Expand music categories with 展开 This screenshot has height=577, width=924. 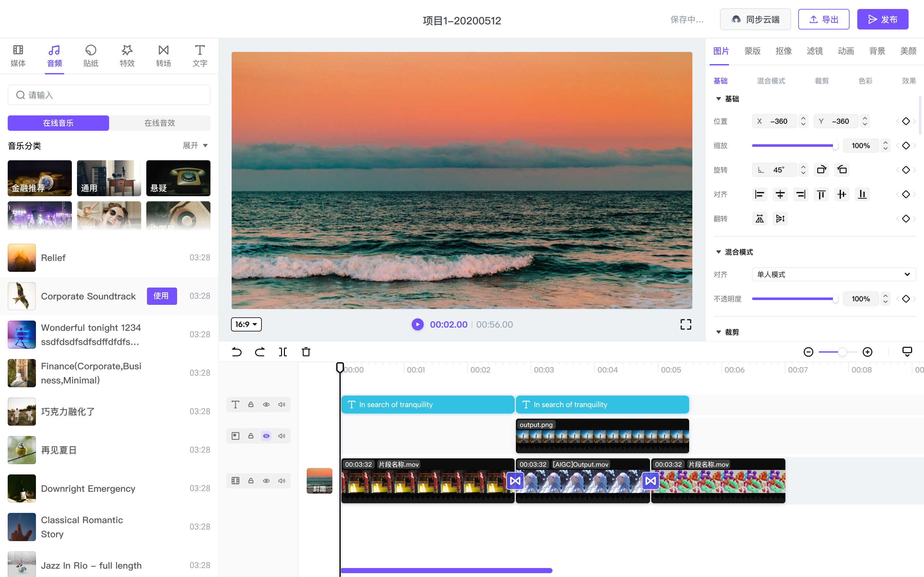(195, 146)
